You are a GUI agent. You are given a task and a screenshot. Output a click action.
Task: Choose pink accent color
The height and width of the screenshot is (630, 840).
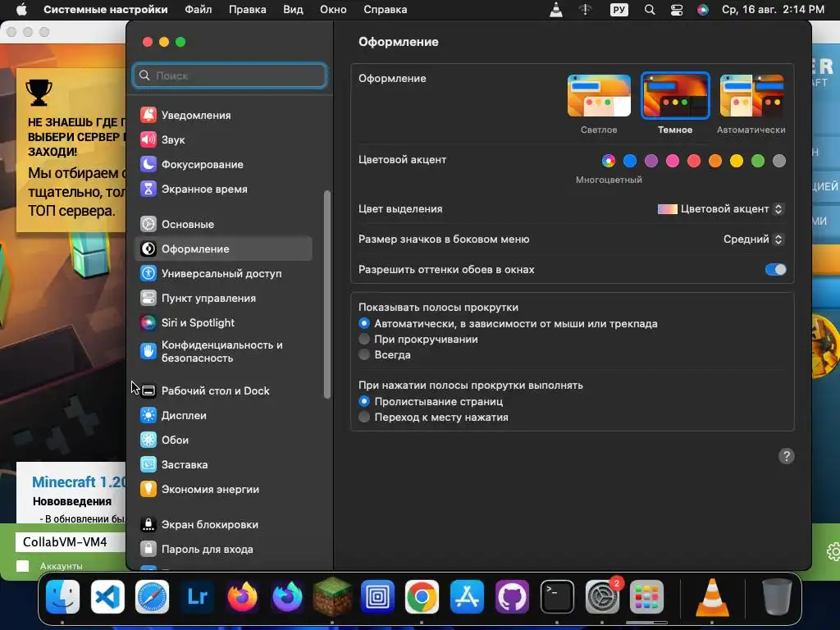pos(673,161)
